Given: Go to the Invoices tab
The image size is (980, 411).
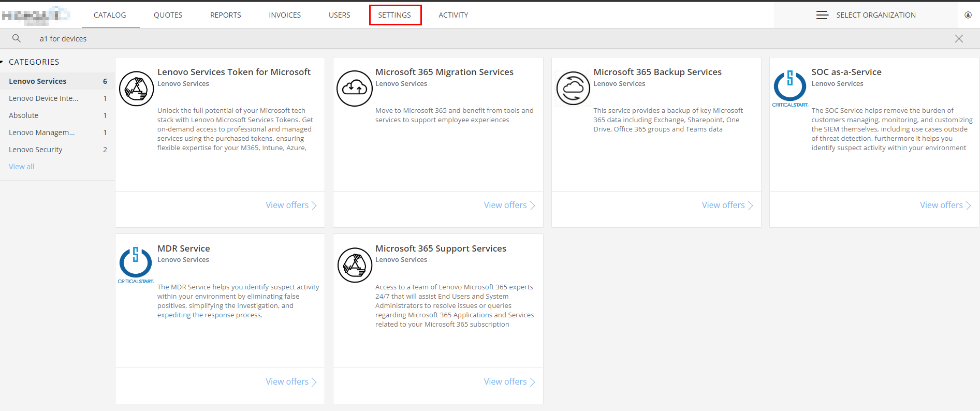Looking at the screenshot, I should click(x=285, y=15).
